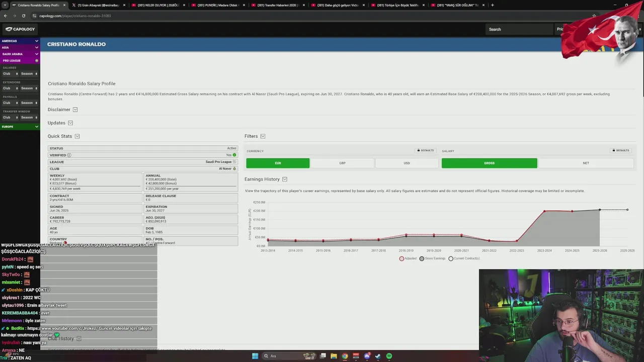Toggle Adjusted series in chart legend
Screen dimensions: 644x362
[x=408, y=258]
